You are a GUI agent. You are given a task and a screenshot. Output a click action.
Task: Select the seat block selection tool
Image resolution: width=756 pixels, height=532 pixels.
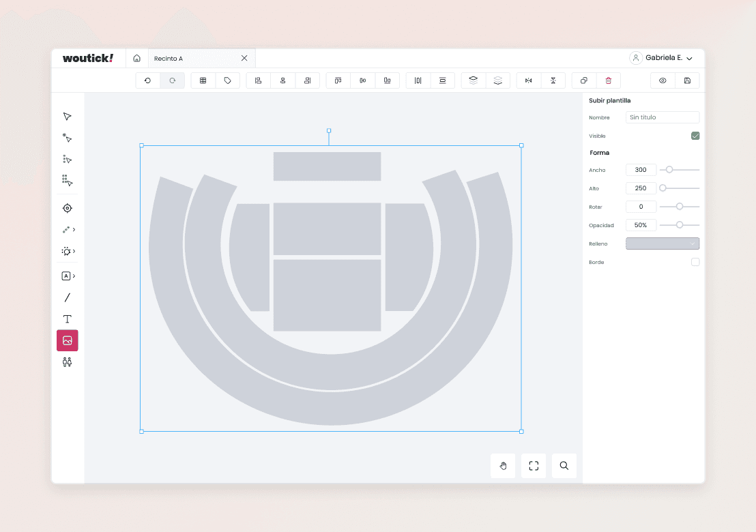(67, 181)
